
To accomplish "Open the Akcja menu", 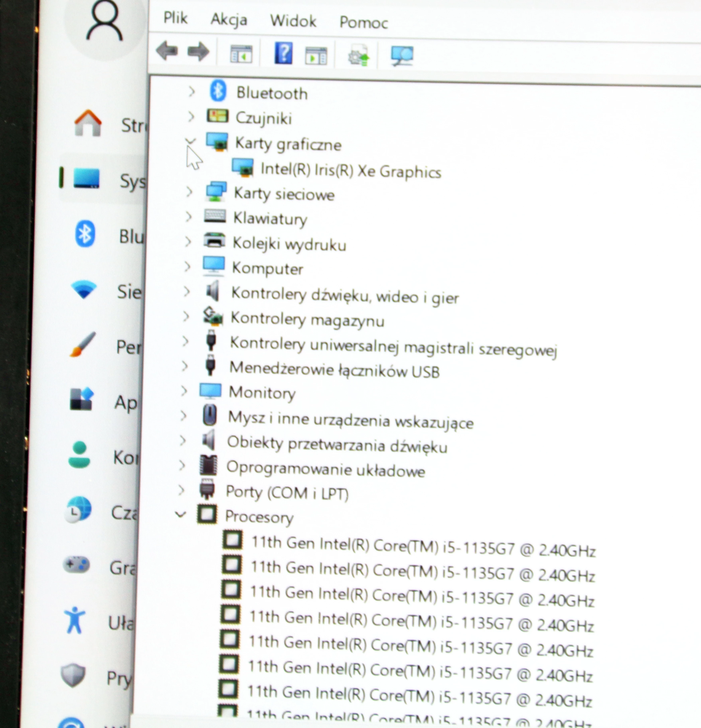I will tap(229, 19).
